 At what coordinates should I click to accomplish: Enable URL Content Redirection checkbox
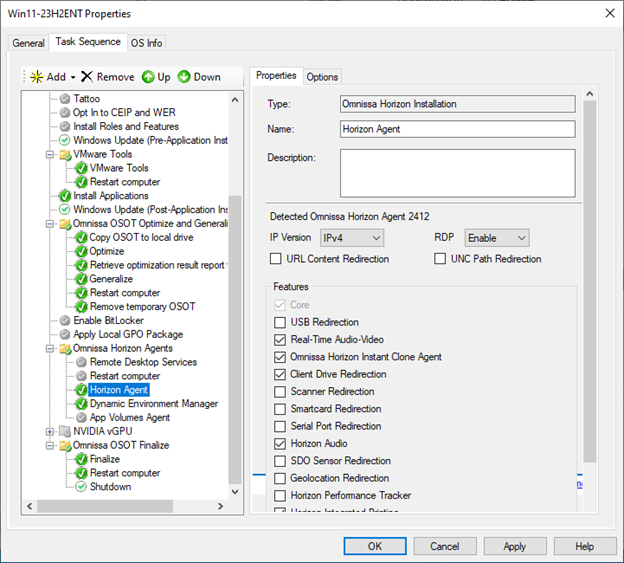click(275, 259)
